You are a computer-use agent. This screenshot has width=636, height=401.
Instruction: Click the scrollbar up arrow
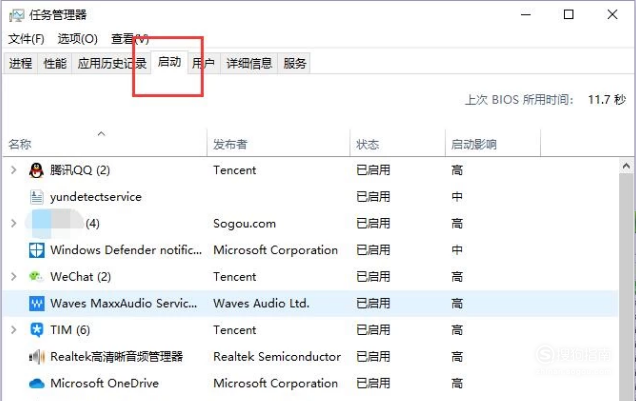[x=626, y=166]
